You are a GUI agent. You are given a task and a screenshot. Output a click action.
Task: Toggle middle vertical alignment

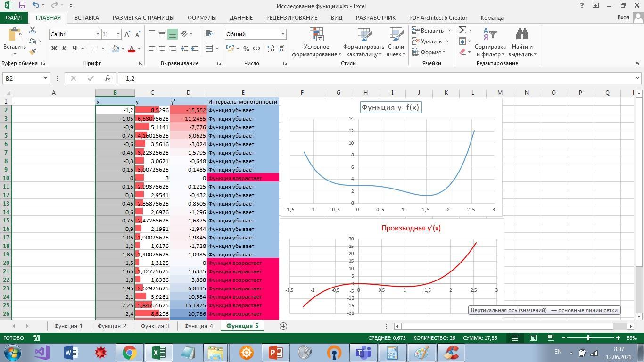click(x=162, y=34)
